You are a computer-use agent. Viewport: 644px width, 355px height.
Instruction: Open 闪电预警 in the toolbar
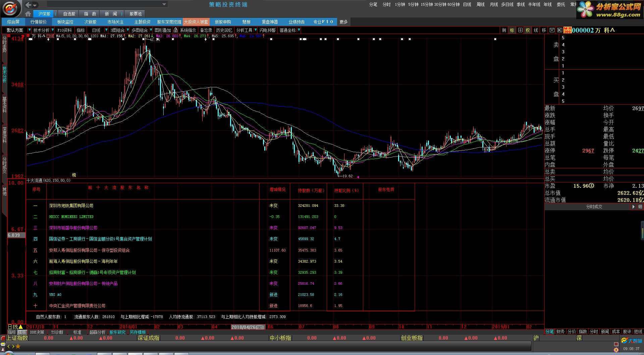(267, 30)
